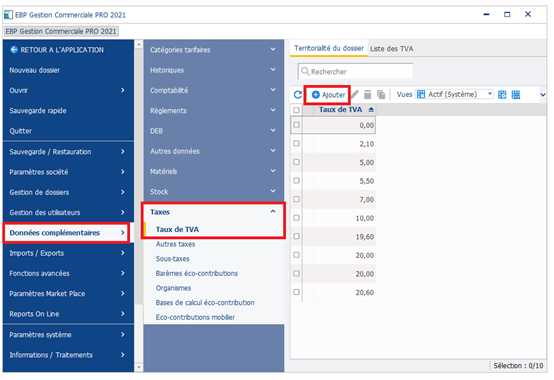Open Paramètres système submenu
Screen dimensions: 554x380
point(68,334)
